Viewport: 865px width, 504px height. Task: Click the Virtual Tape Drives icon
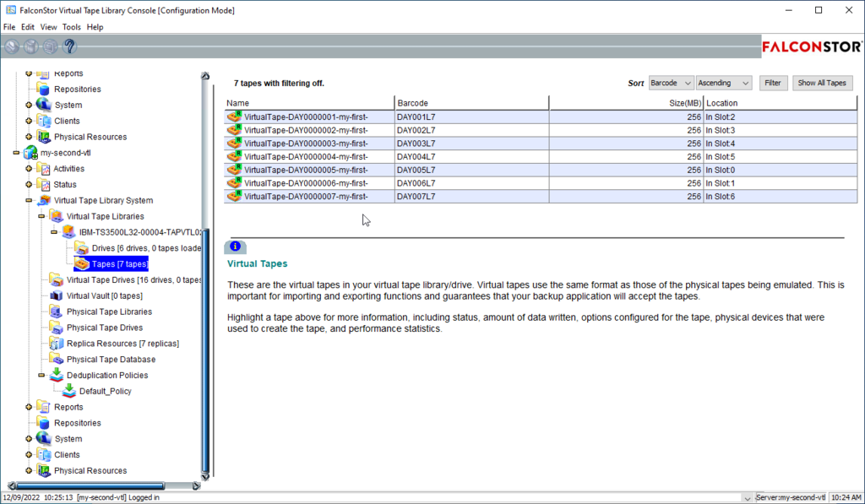[x=57, y=279]
